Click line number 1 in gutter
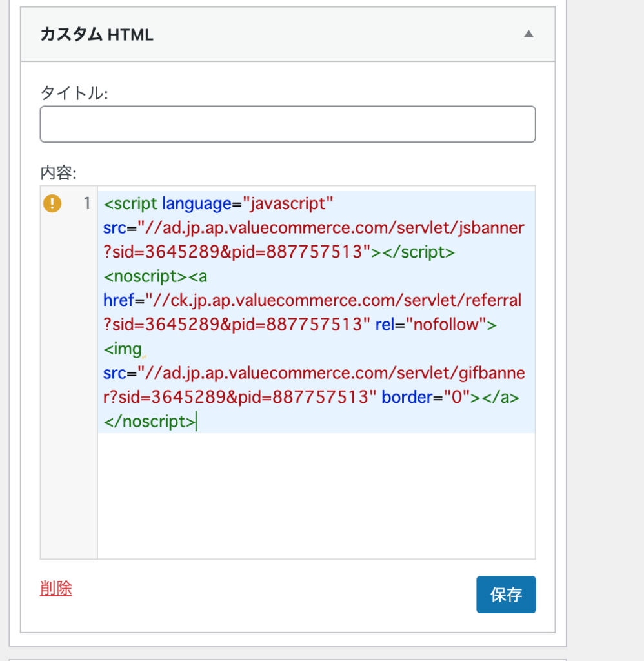The width and height of the screenshot is (644, 661). (87, 203)
